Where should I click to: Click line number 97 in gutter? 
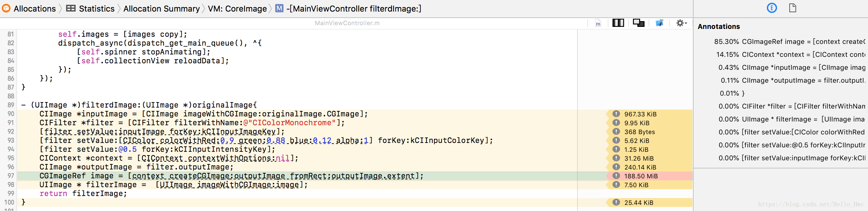tap(11, 176)
